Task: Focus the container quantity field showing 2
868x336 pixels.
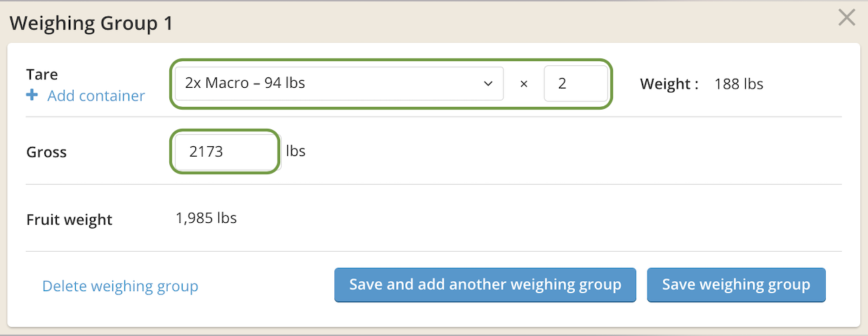Action: click(x=576, y=84)
